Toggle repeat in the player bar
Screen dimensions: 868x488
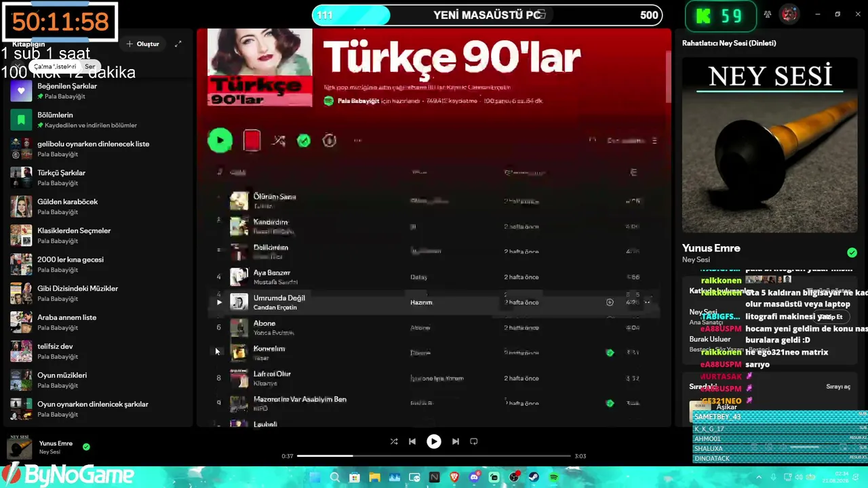click(x=474, y=441)
